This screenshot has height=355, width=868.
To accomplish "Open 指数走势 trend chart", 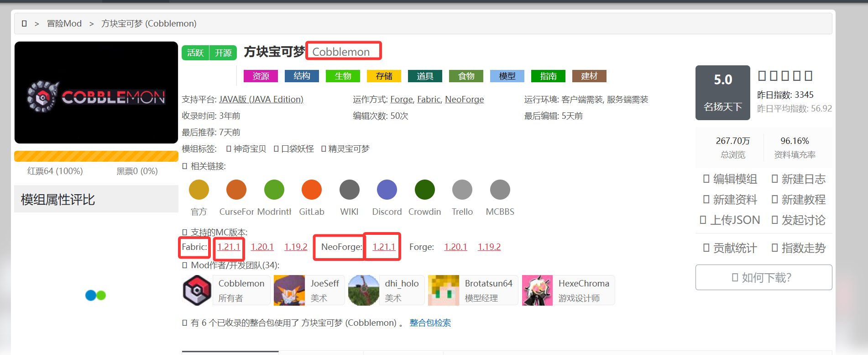I will tap(799, 248).
